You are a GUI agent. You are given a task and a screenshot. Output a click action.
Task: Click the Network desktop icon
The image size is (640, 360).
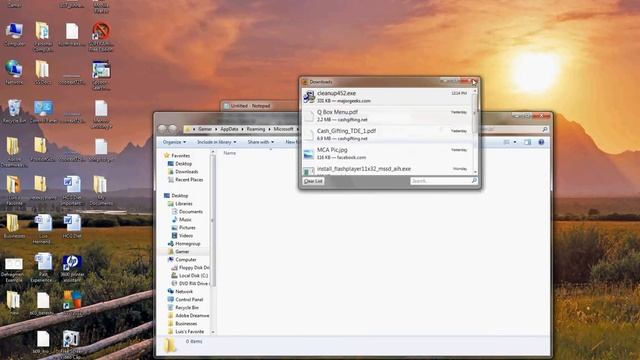coord(14,72)
